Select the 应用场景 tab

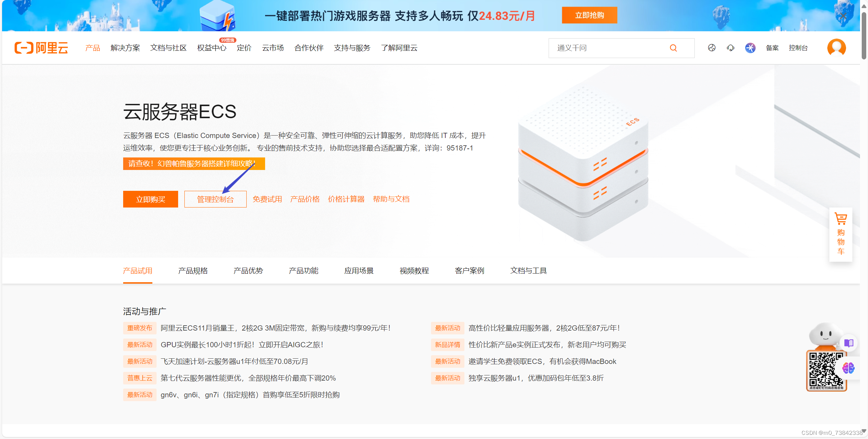point(359,271)
